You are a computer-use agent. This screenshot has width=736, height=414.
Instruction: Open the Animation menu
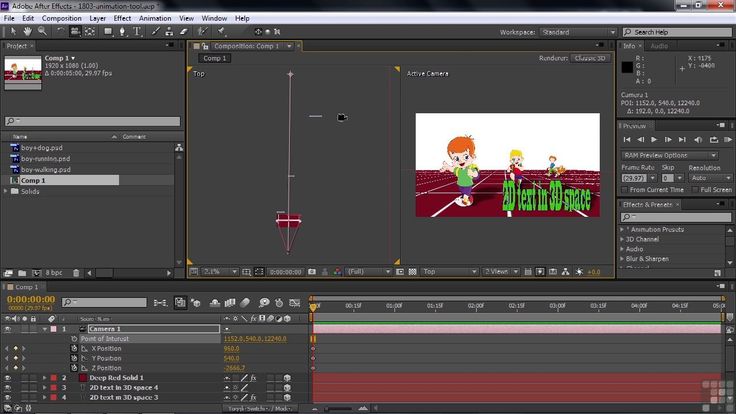coord(155,18)
